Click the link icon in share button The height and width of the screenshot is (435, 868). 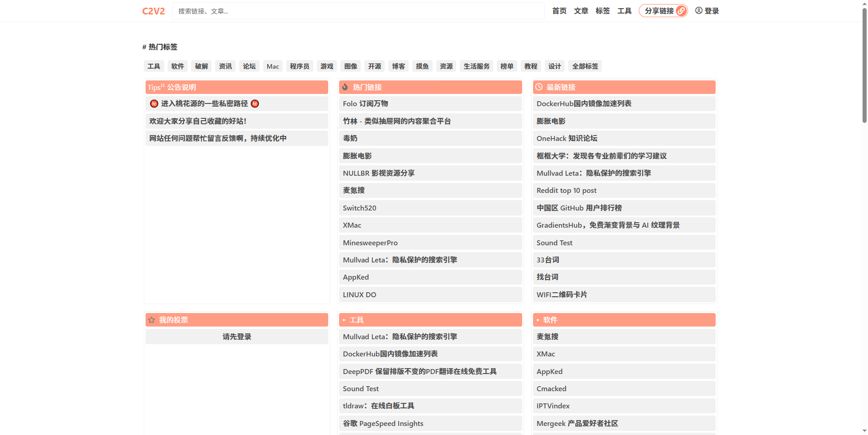coord(681,11)
